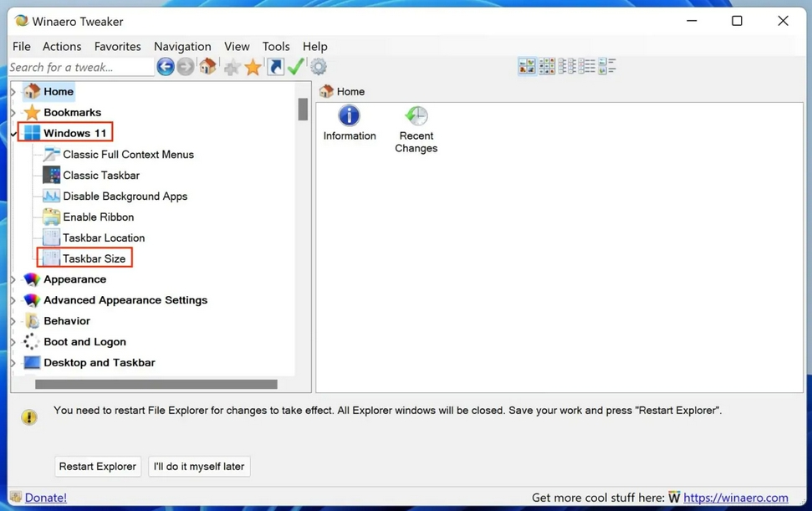Open settings via the gear toolbar icon
This screenshot has width=812, height=511.
(319, 67)
